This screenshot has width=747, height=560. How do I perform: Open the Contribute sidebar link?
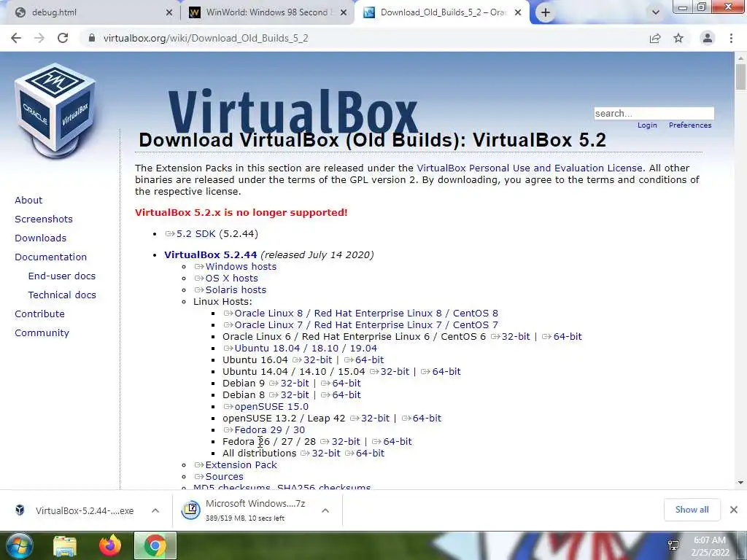tap(39, 314)
